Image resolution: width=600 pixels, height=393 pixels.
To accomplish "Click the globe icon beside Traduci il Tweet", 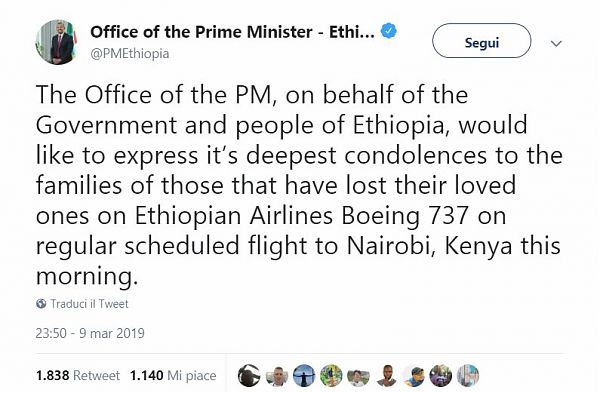I will click(x=41, y=304).
